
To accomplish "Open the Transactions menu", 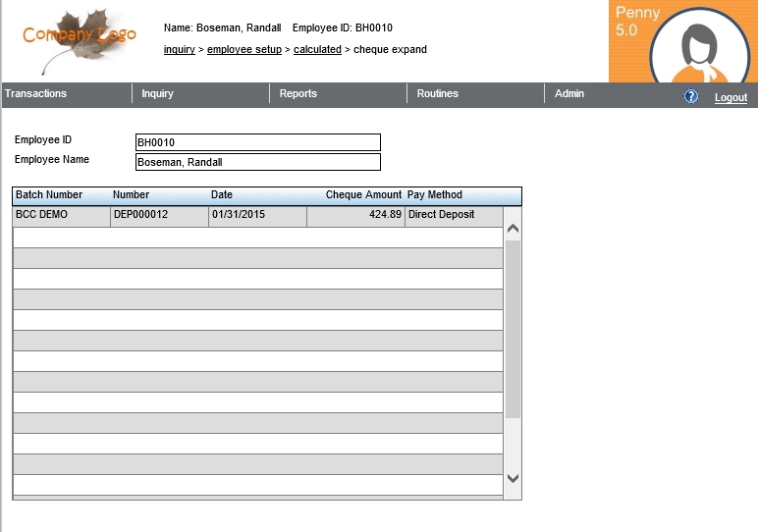I will [36, 94].
